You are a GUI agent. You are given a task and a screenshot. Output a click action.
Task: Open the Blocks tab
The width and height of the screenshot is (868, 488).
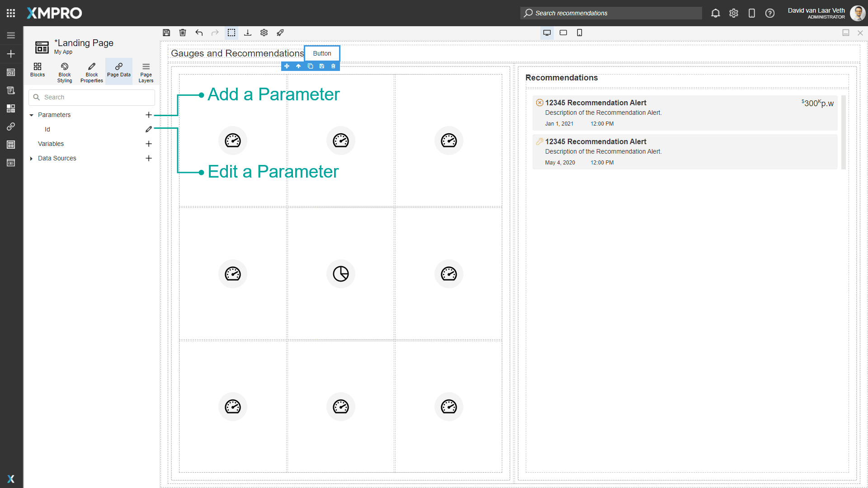point(38,70)
